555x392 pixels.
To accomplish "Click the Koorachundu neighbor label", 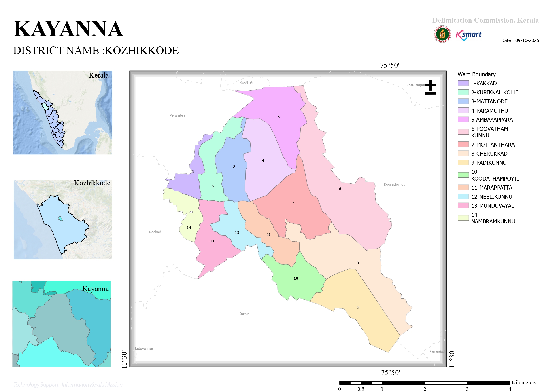I will (394, 185).
